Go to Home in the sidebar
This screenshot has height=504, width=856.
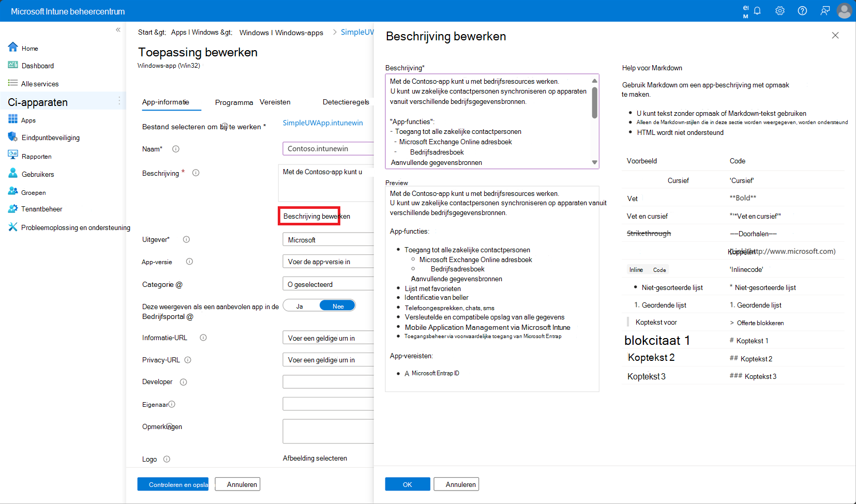click(30, 48)
